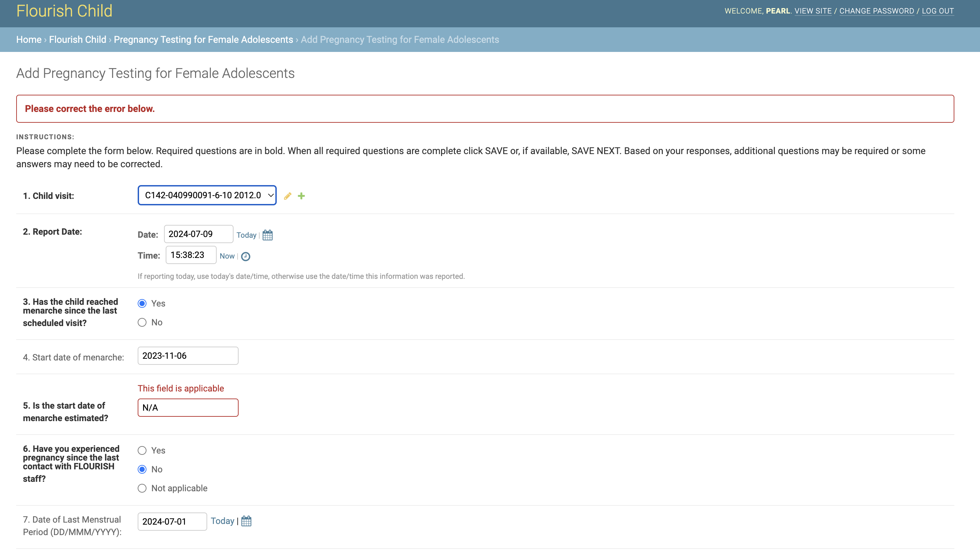Click the 'Please correct the error below.' message
This screenshot has height=557, width=980.
click(x=89, y=109)
